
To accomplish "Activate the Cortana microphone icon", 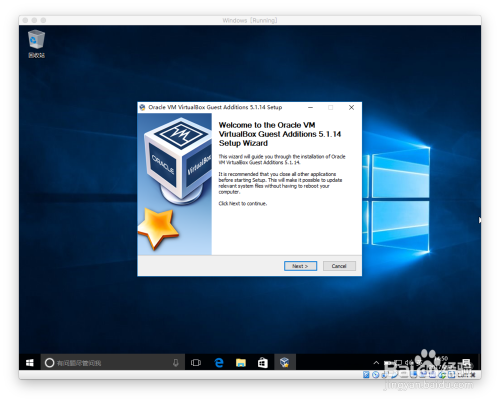I will (176, 363).
